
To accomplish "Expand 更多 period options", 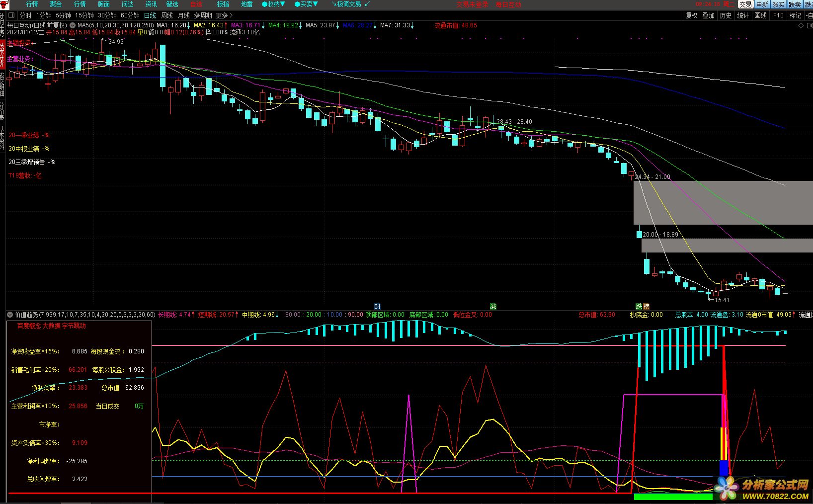I will coord(225,15).
